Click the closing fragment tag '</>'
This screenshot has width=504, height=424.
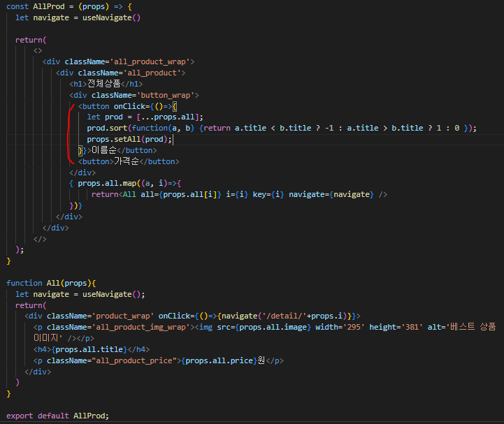click(40, 239)
